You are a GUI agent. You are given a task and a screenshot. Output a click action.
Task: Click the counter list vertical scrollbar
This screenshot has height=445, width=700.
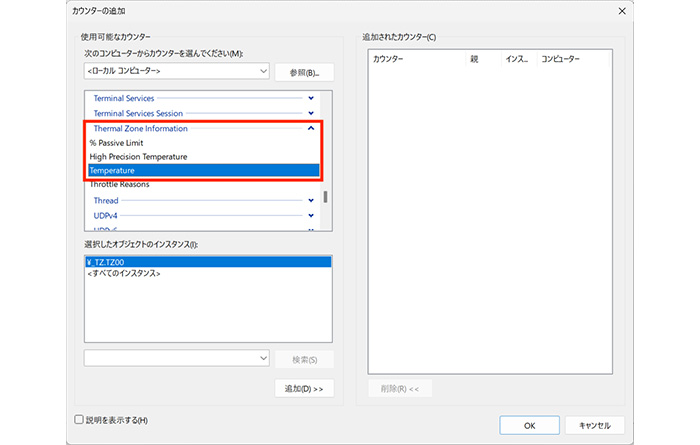click(x=325, y=196)
